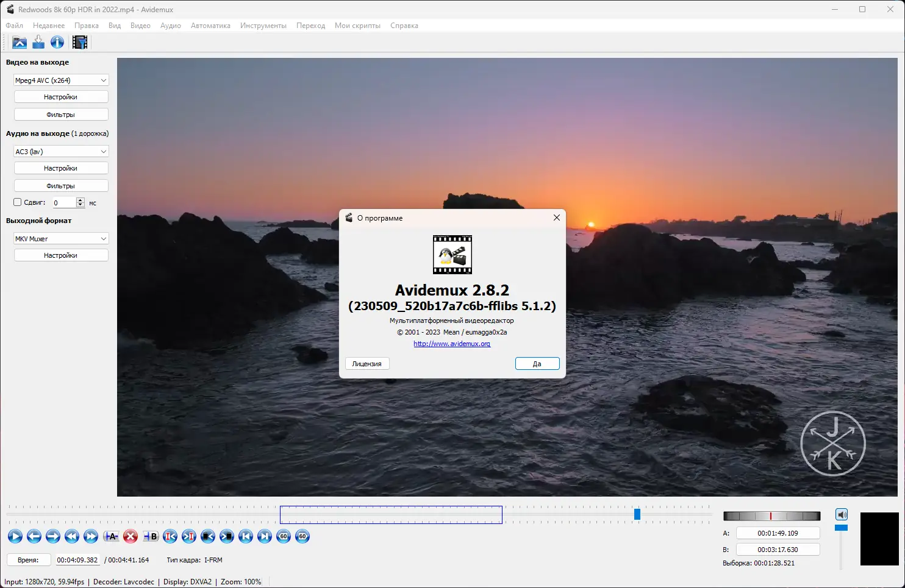This screenshot has height=588, width=905.
Task: Click the current time field 00:04:09.382
Action: tap(77, 559)
